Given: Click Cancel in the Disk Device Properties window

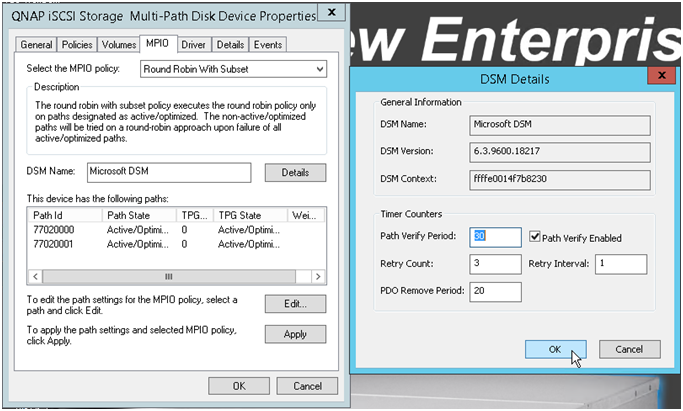Looking at the screenshot, I should [x=307, y=386].
